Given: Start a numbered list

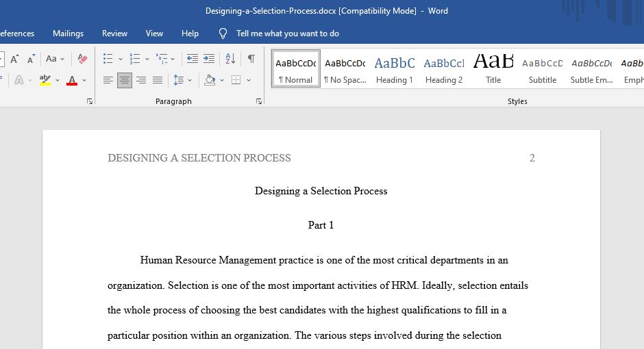Looking at the screenshot, I should point(135,59).
